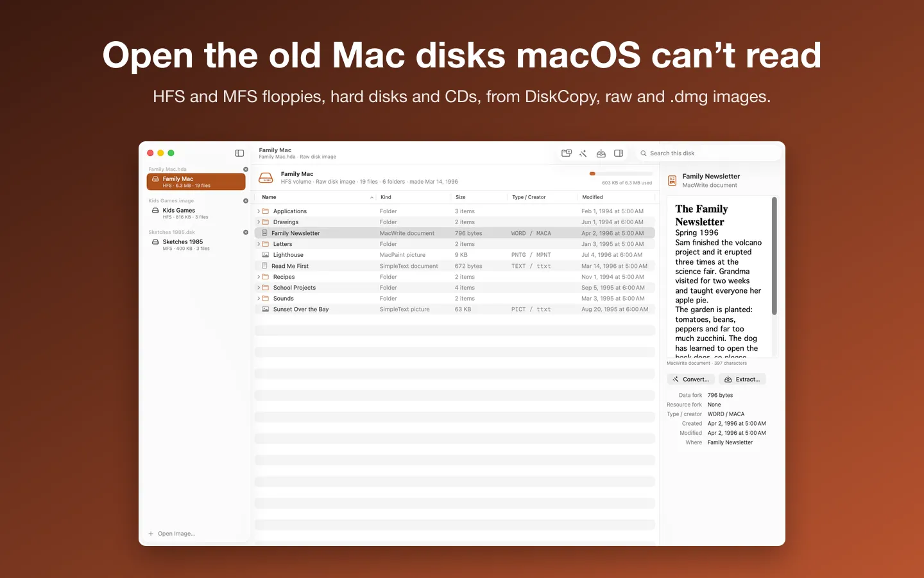The width and height of the screenshot is (924, 578).
Task: Click Open Image... at the sidebar bottom
Action: coord(172,534)
